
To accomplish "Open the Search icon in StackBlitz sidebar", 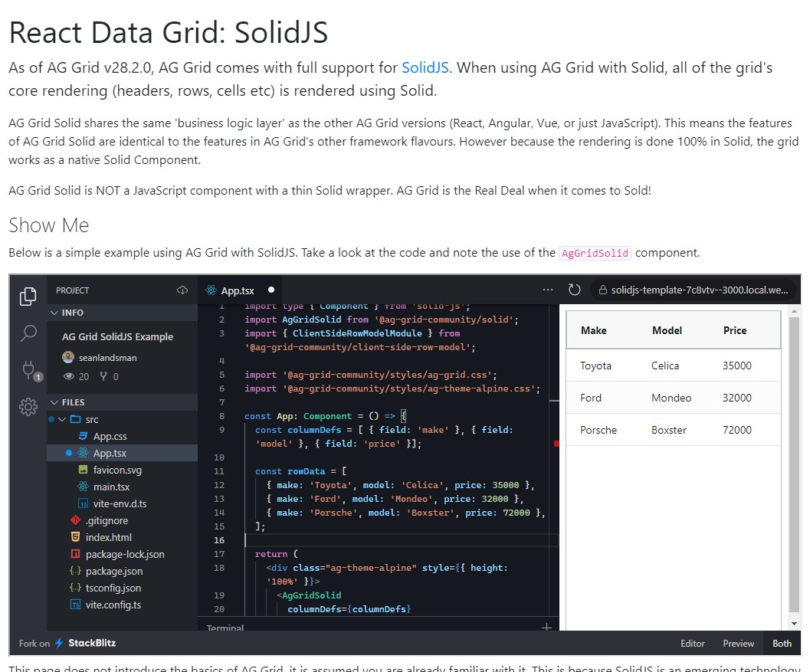I will click(28, 333).
